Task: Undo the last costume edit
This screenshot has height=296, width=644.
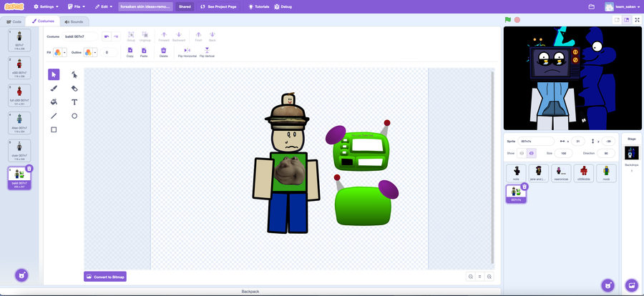Action: point(107,36)
